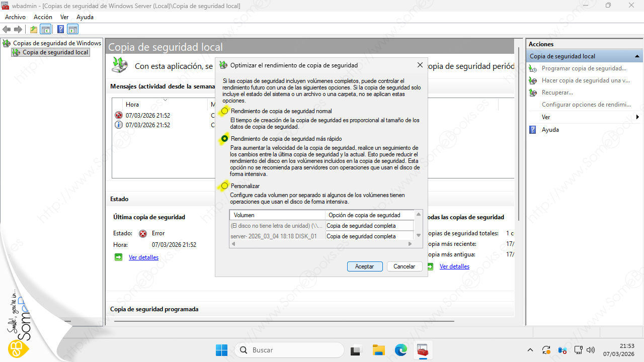Toggle the show/hide action pane icon
644x362 pixels.
click(x=73, y=29)
